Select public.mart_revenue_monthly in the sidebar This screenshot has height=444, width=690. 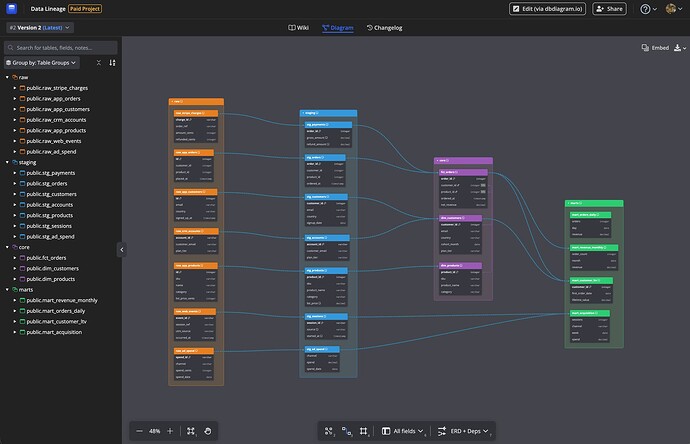click(x=62, y=300)
